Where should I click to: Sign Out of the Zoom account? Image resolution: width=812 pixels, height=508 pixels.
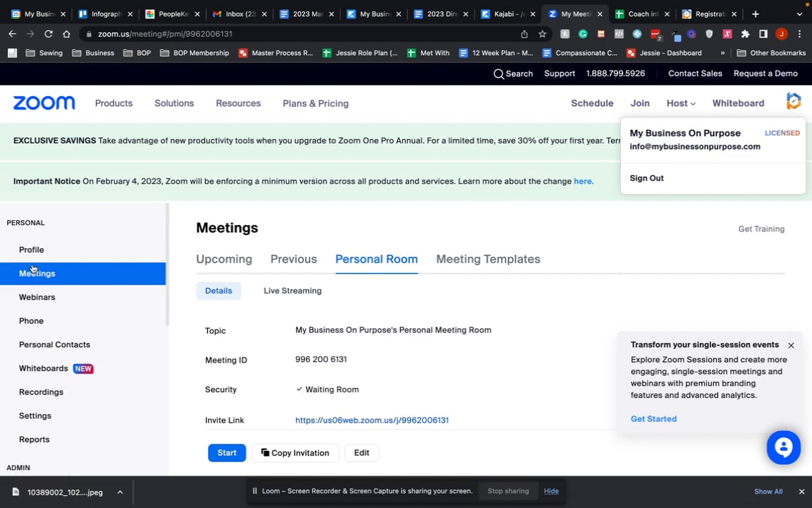pos(646,178)
